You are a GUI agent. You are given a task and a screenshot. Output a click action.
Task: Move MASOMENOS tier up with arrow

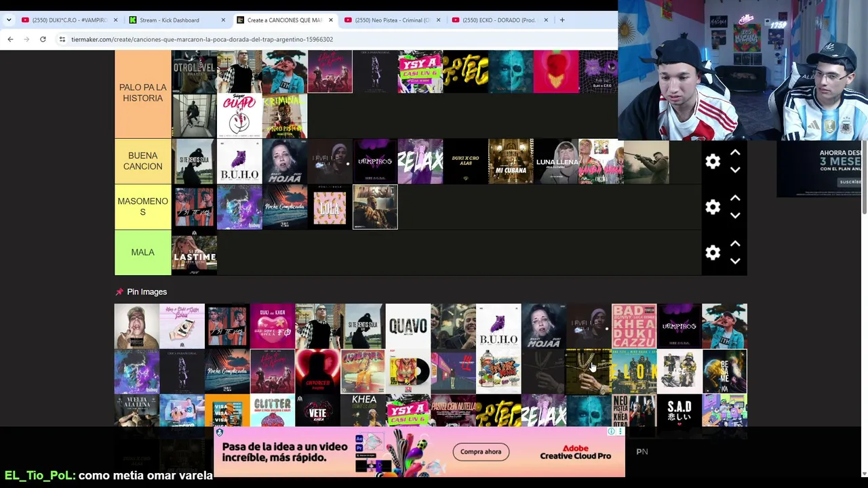735,198
